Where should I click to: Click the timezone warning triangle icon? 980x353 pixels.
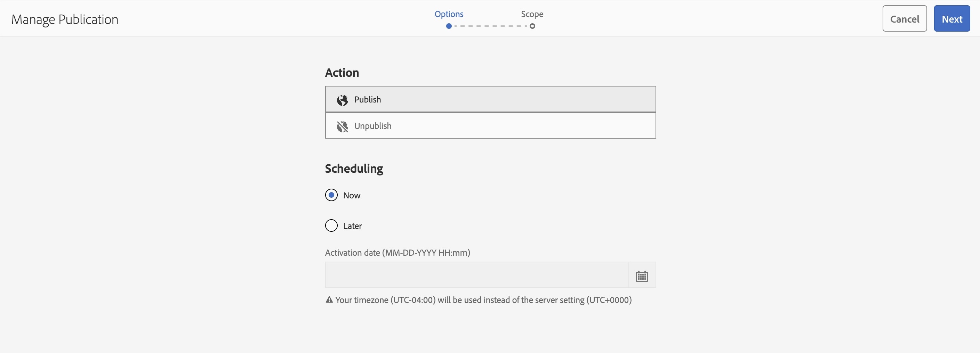[329, 300]
